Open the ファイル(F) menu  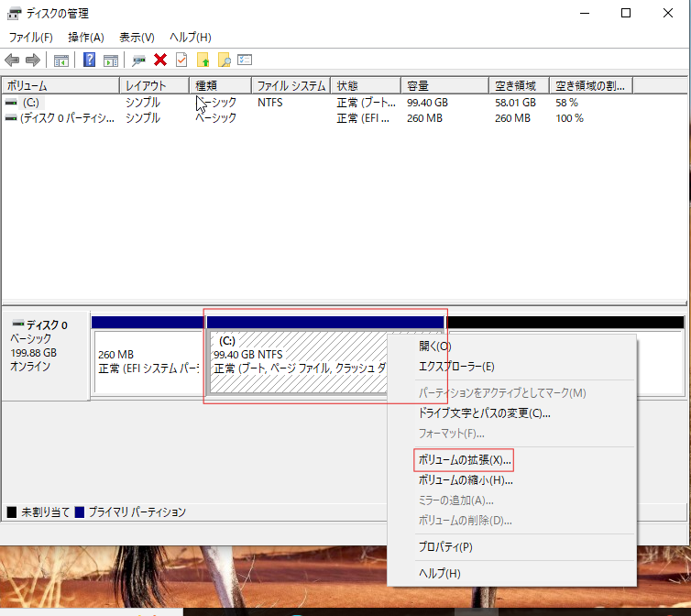pos(31,37)
